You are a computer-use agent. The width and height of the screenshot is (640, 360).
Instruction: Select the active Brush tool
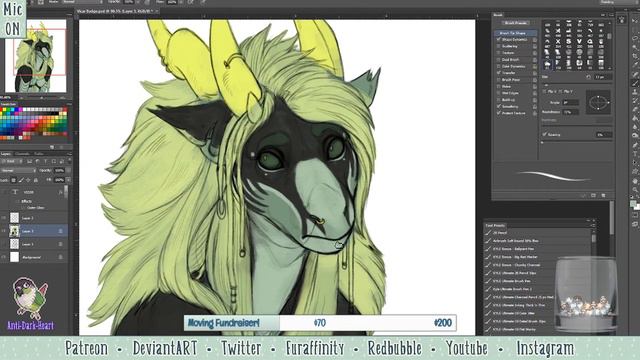coord(635,83)
